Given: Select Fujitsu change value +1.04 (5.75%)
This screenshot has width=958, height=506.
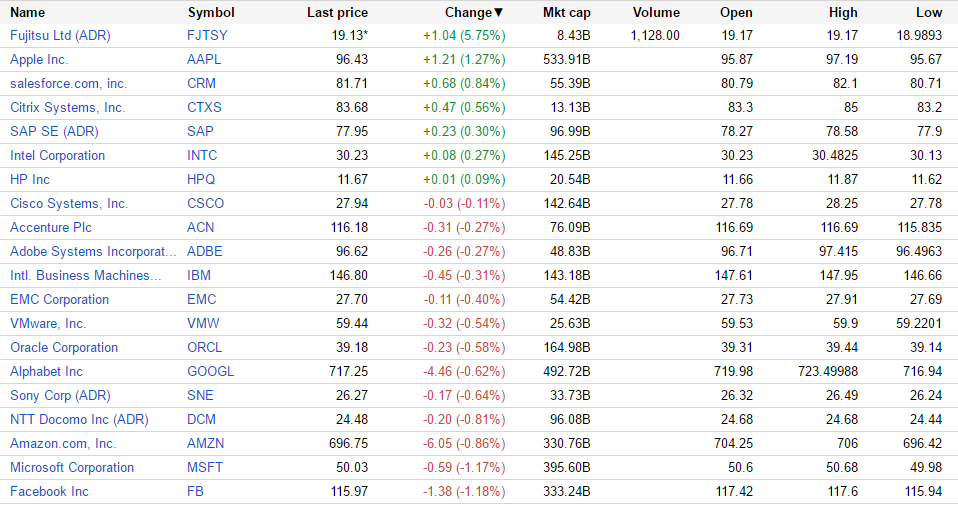Looking at the screenshot, I should (464, 35).
